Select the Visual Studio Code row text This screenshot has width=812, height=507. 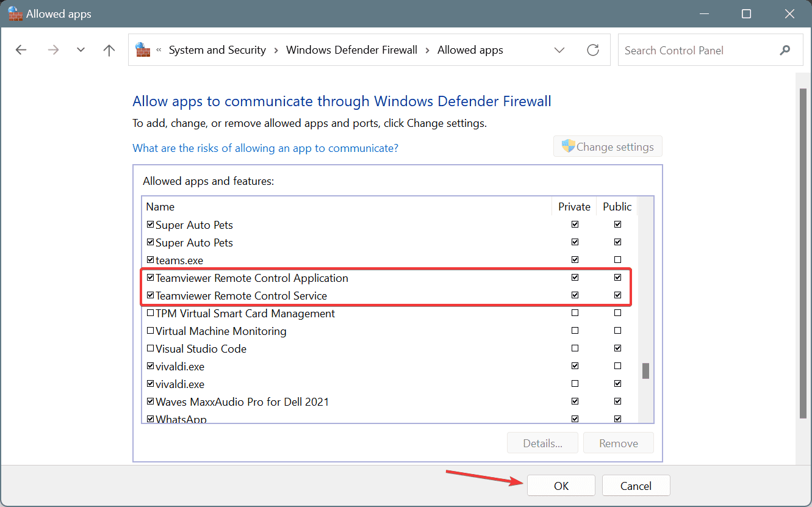point(201,349)
